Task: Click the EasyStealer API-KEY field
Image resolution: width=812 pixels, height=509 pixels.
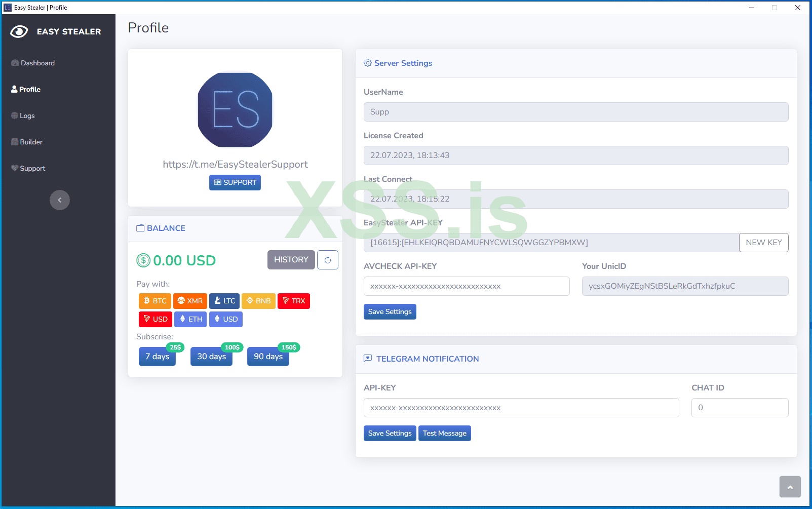Action: pos(551,243)
